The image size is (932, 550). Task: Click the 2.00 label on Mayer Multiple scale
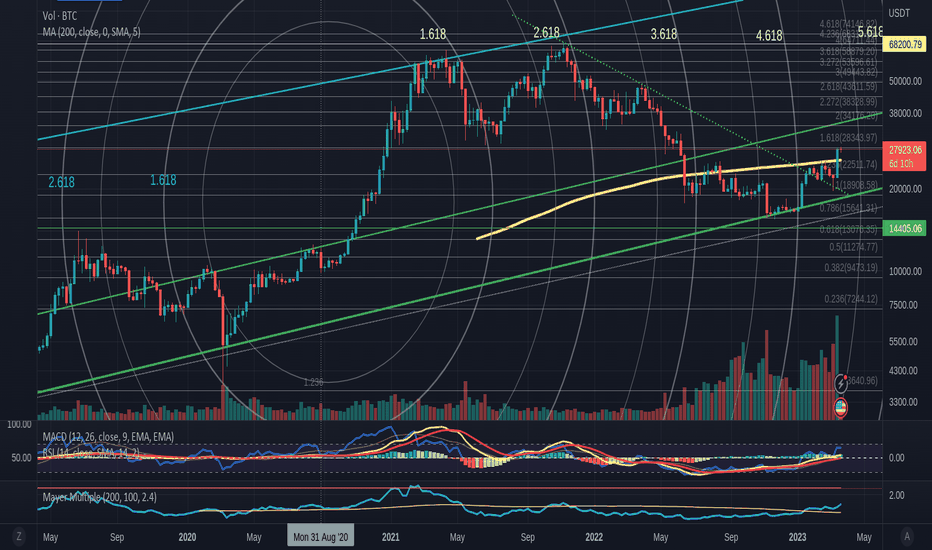(896, 495)
